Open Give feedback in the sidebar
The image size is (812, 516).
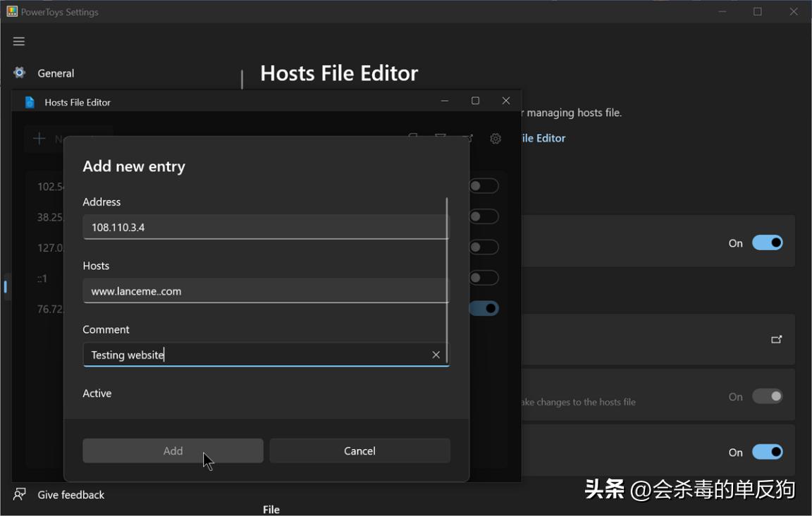coord(70,495)
